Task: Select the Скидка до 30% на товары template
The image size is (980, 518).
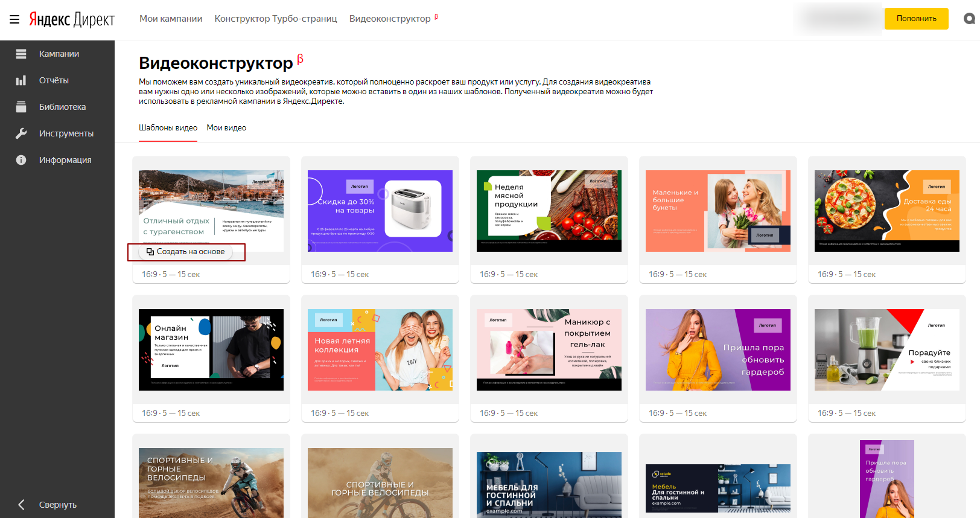Action: click(x=380, y=211)
